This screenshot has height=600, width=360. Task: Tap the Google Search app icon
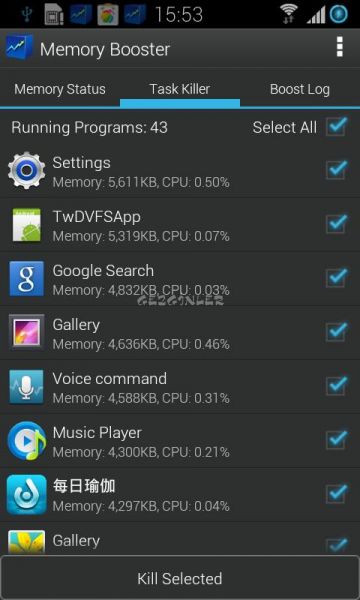pos(26,279)
